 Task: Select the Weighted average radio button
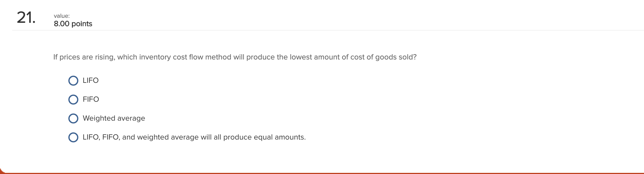point(73,118)
